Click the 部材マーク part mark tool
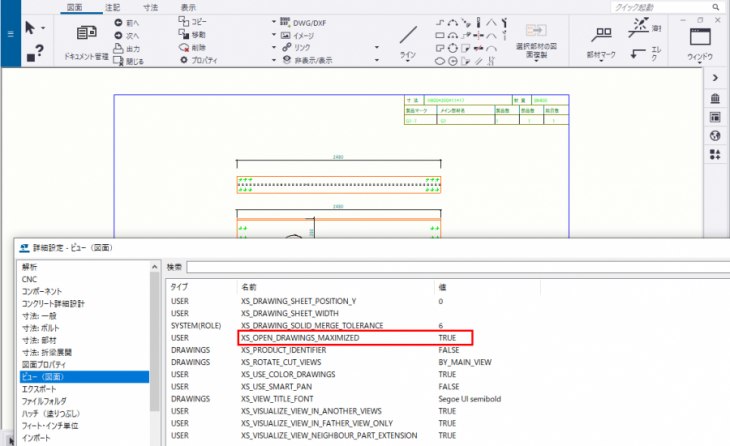The height and width of the screenshot is (446, 730). [601, 42]
